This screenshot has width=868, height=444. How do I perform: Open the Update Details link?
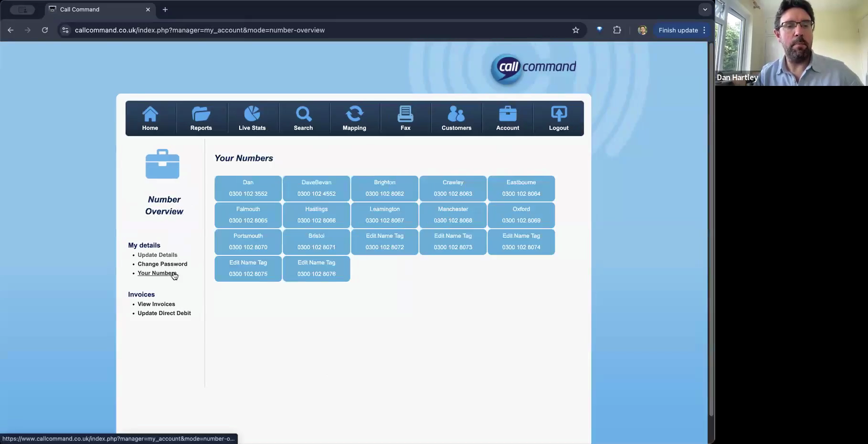point(158,255)
